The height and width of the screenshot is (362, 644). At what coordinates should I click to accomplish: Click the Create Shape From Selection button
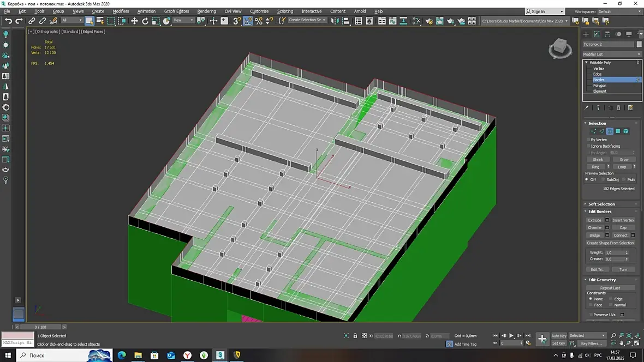click(x=610, y=243)
